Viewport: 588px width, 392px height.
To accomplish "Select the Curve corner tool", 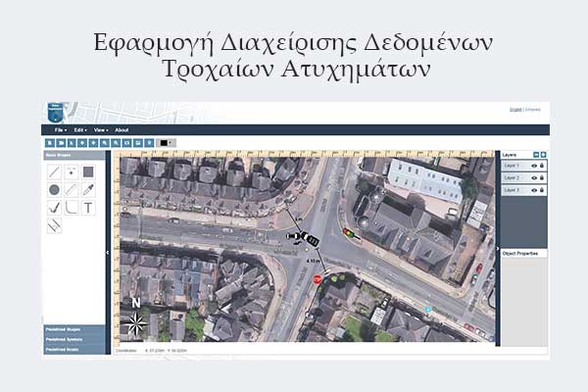I will point(72,208).
